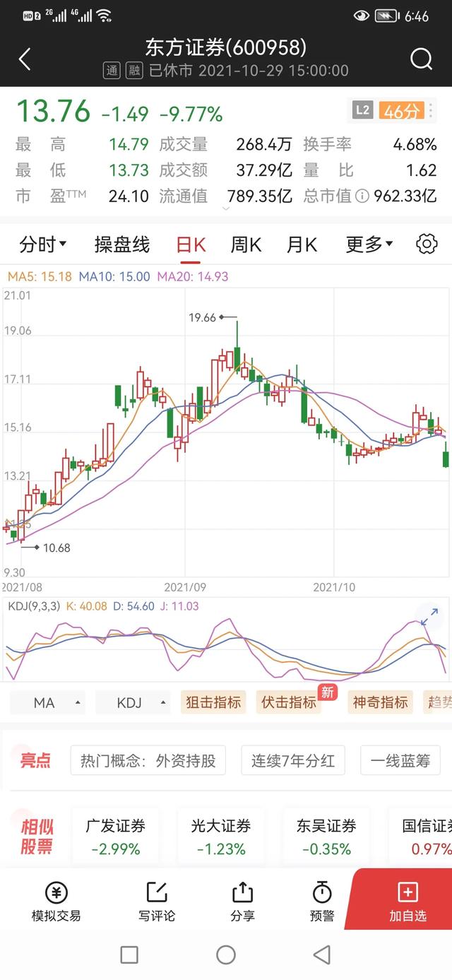Open similar stock 东吴证券
The image size is (452, 980).
point(326,837)
